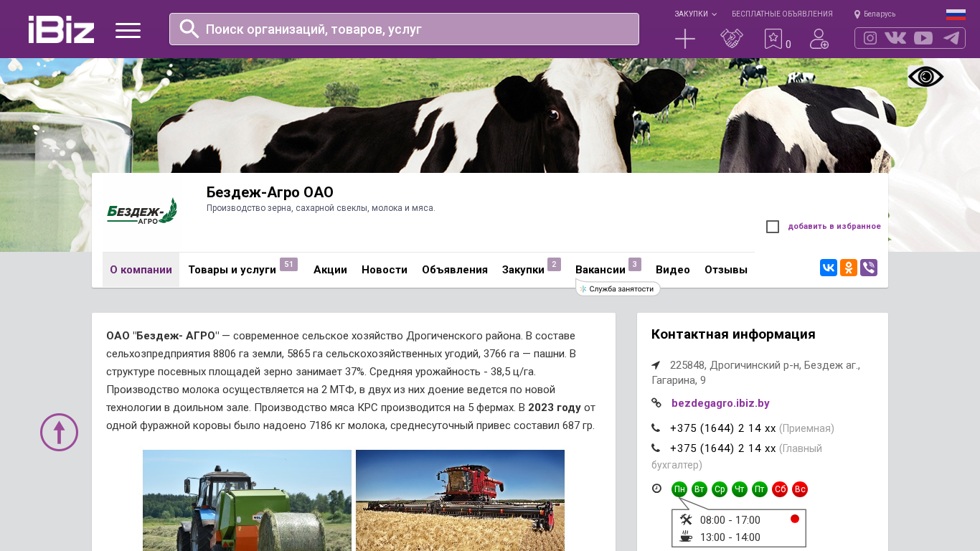Click the lunch break cup icon
This screenshot has height=551, width=980.
[686, 537]
